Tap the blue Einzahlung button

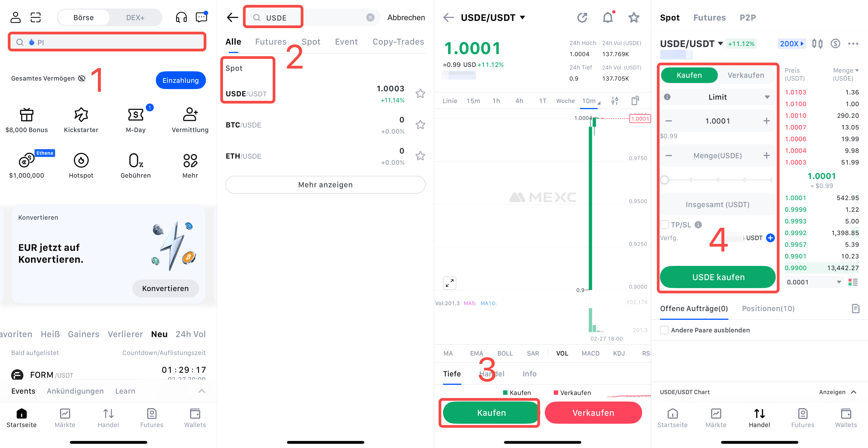pos(181,80)
